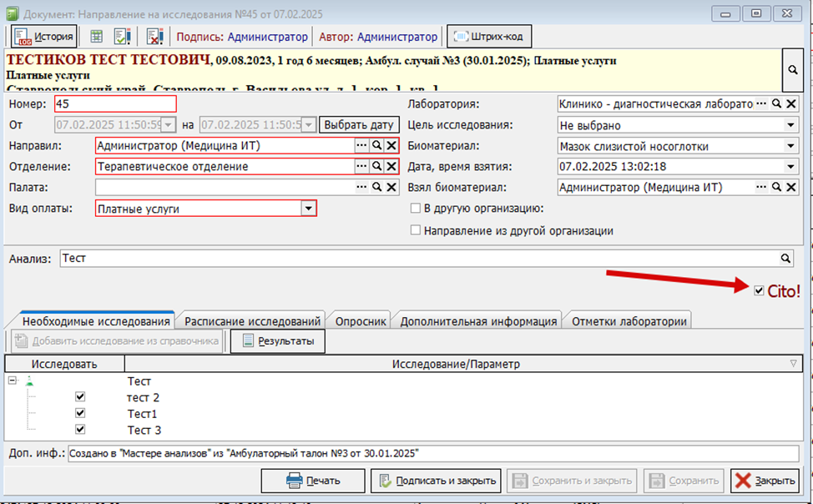Click the red X document icon in the toolbar
The image size is (813, 504).
pos(154,37)
